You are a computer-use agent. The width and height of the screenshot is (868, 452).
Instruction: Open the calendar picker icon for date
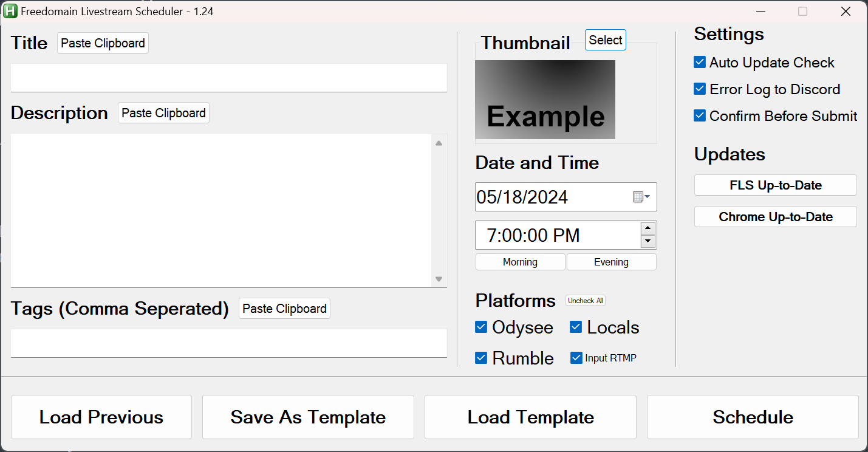(x=641, y=197)
